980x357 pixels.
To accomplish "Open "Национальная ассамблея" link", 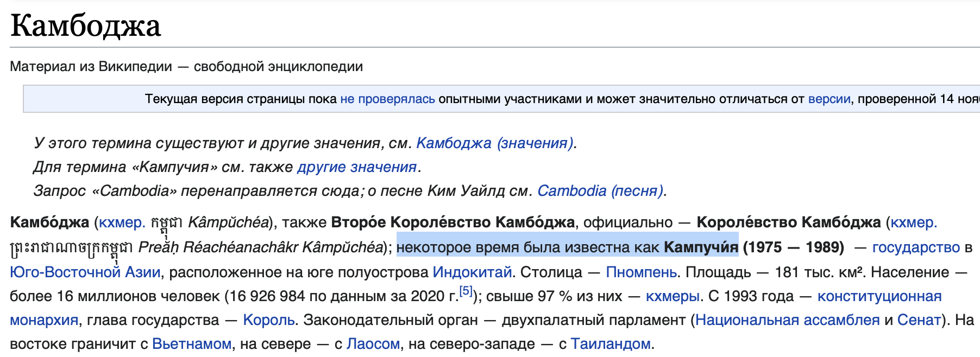I will 787,320.
